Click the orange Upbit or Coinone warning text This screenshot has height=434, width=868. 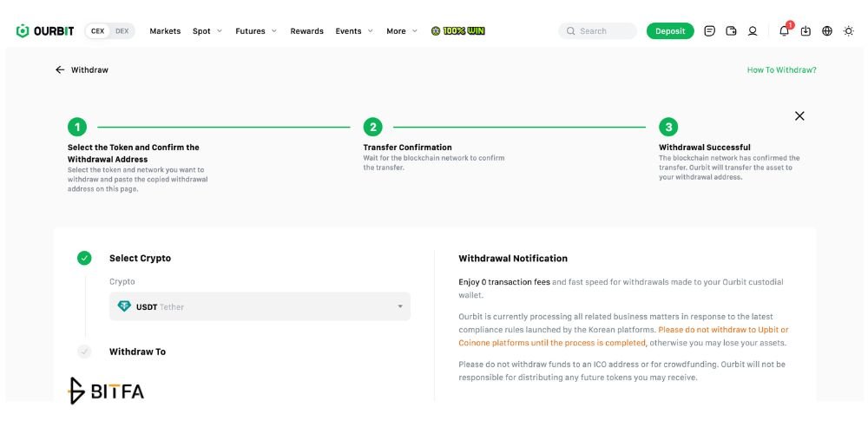tap(623, 336)
